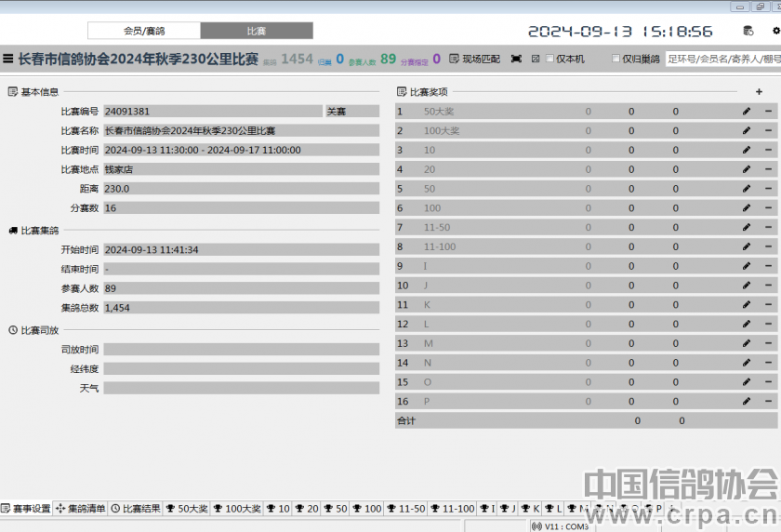The height and width of the screenshot is (532, 781).
Task: Edit prize row 9 named I
Action: click(x=746, y=266)
